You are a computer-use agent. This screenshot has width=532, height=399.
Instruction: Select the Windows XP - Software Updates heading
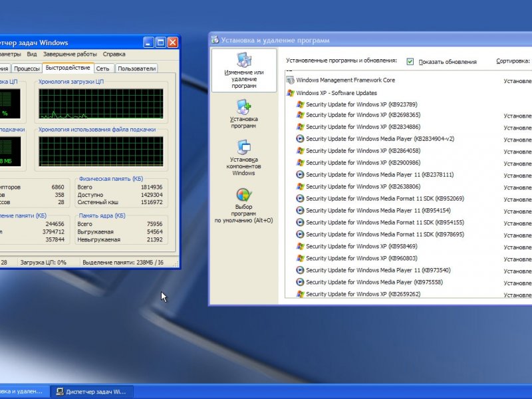[x=336, y=93]
